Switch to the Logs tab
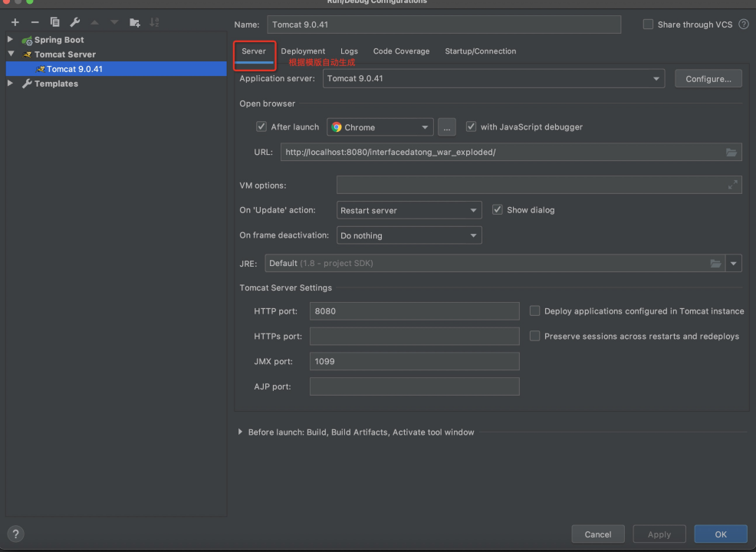This screenshot has height=552, width=756. point(349,51)
